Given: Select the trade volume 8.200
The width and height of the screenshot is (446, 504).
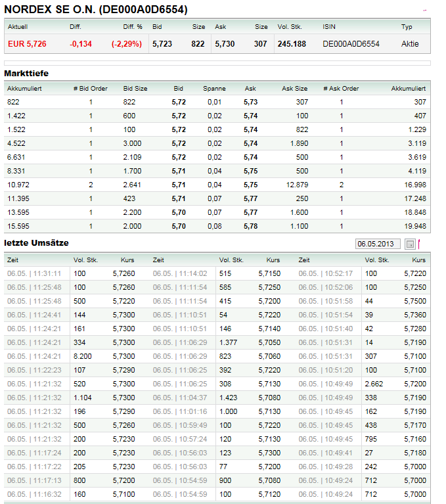Looking at the screenshot, I should pos(83,356).
